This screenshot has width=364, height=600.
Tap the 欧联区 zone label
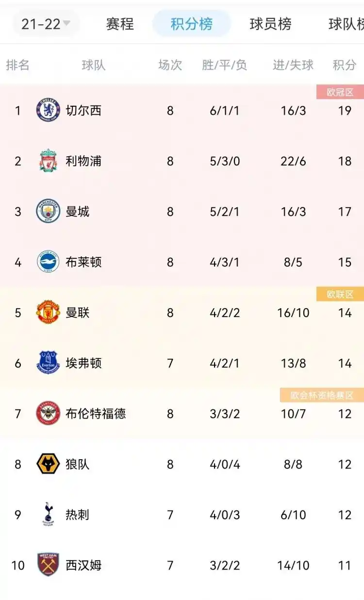(x=340, y=294)
